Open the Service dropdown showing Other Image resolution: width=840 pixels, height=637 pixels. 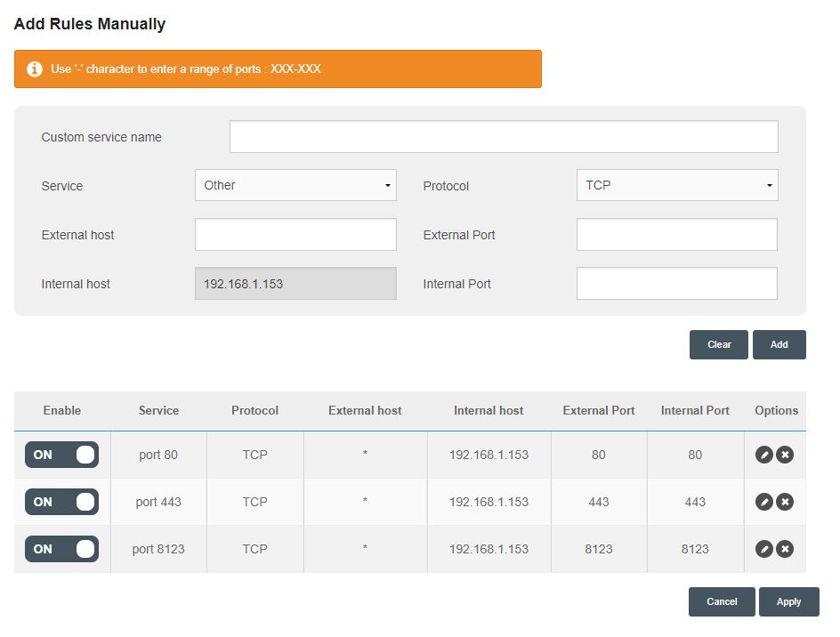[x=295, y=185]
